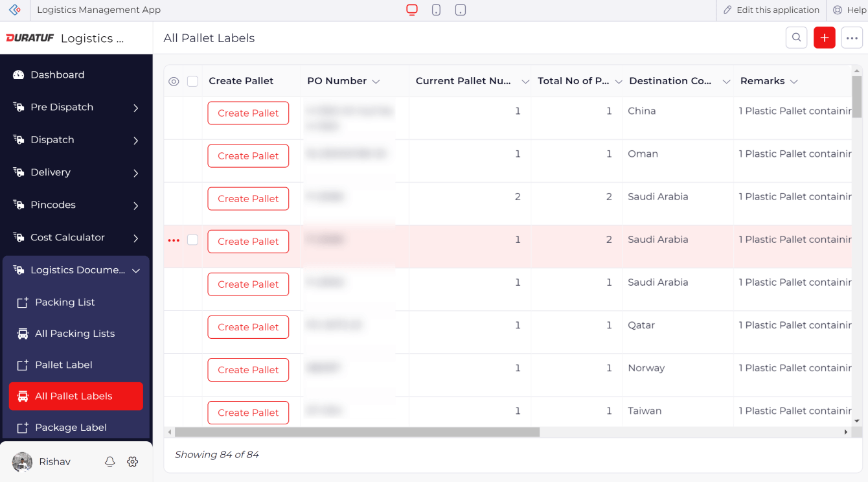
Task: Check the highlighted Saudi Arabia row checkbox
Action: point(192,240)
